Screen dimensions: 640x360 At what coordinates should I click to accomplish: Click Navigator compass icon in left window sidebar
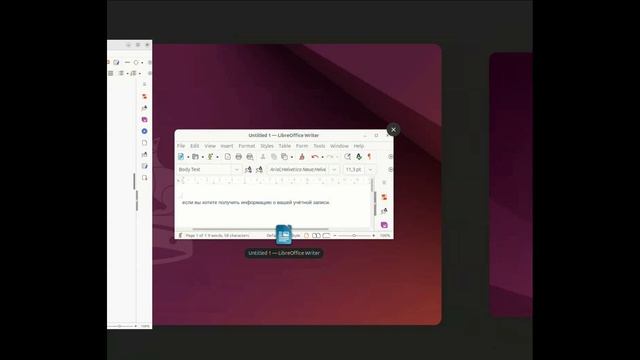(x=144, y=131)
